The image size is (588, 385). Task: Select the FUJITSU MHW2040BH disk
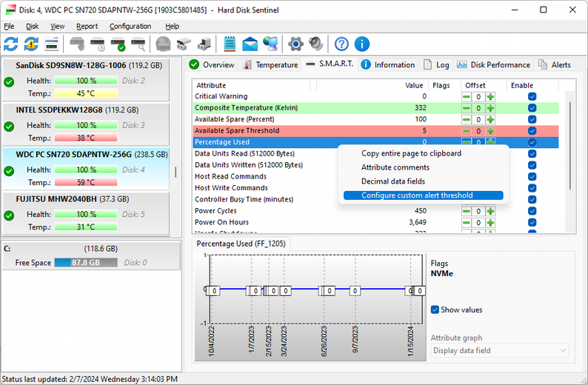[86, 213]
